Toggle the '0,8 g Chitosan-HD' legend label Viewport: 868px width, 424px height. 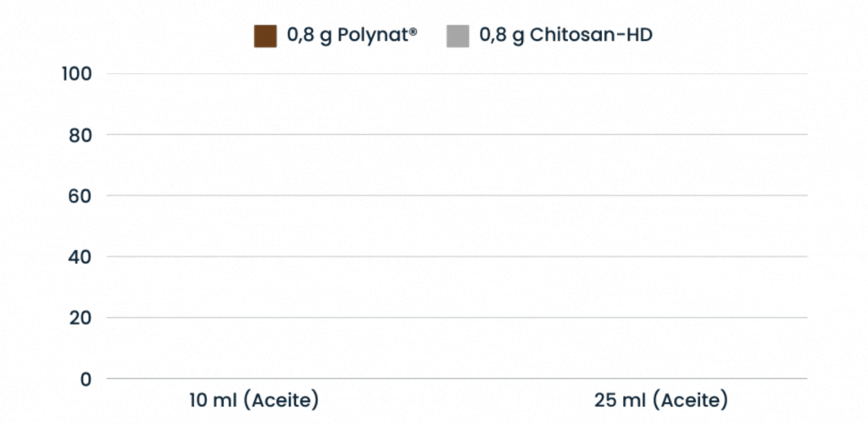coord(565,36)
